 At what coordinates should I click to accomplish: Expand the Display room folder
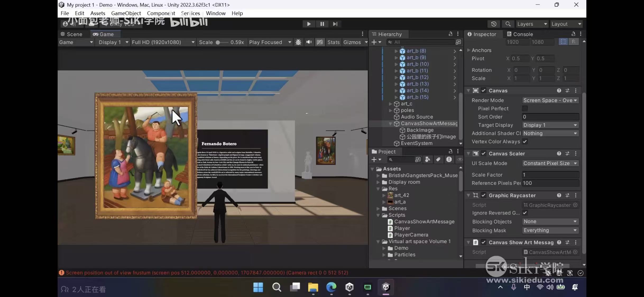coord(378,182)
